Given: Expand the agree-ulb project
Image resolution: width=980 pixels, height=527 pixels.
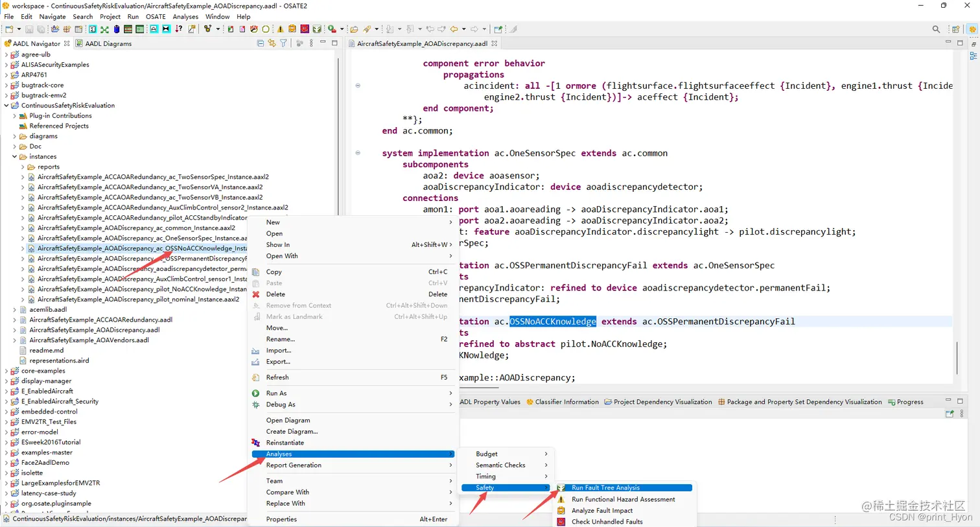Looking at the screenshot, I should [6, 54].
